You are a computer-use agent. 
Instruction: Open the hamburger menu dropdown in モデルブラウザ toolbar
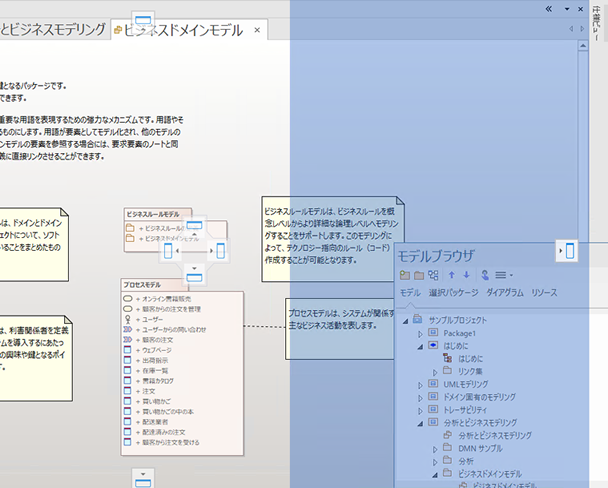click(x=504, y=275)
